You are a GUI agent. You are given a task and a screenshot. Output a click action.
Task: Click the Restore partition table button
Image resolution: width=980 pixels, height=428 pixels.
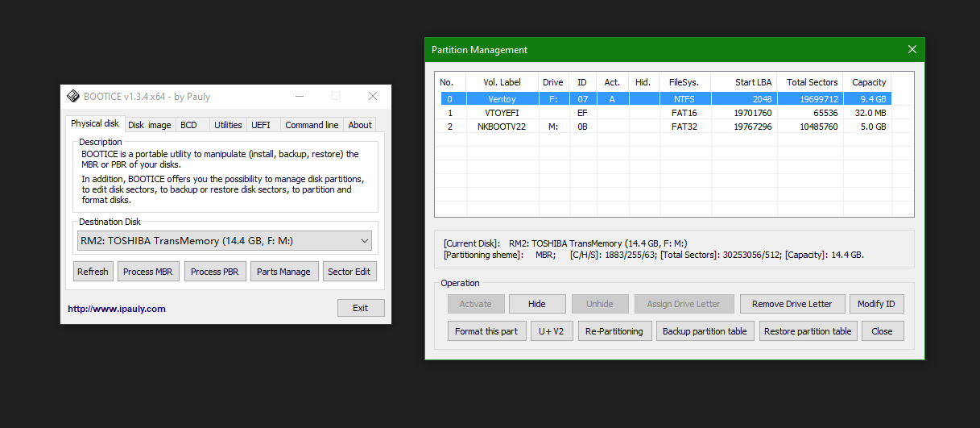coord(808,331)
